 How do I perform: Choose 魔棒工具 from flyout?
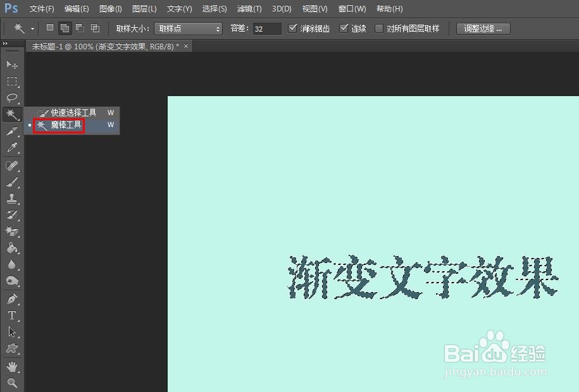(x=72, y=125)
